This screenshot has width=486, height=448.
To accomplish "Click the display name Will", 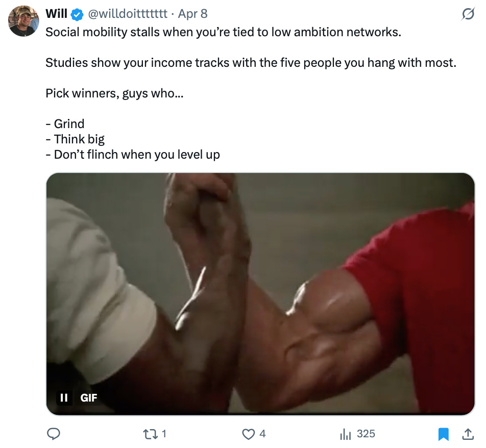I will pyautogui.click(x=56, y=14).
